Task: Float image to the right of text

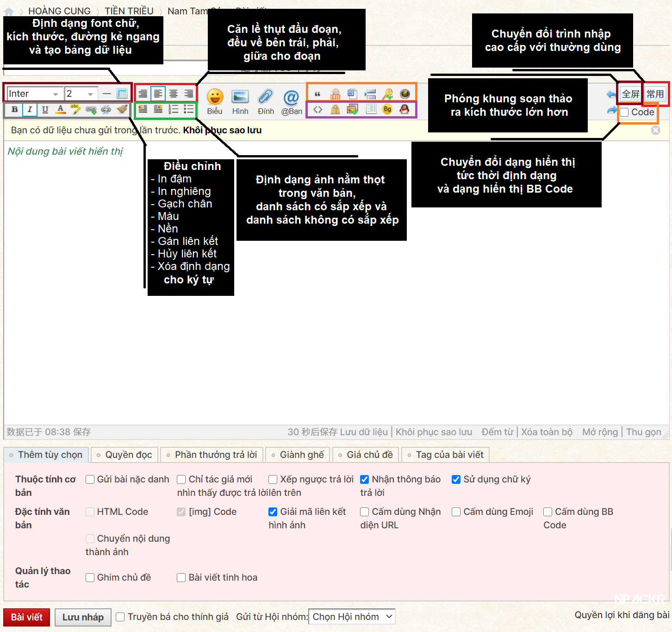Action: click(158, 109)
